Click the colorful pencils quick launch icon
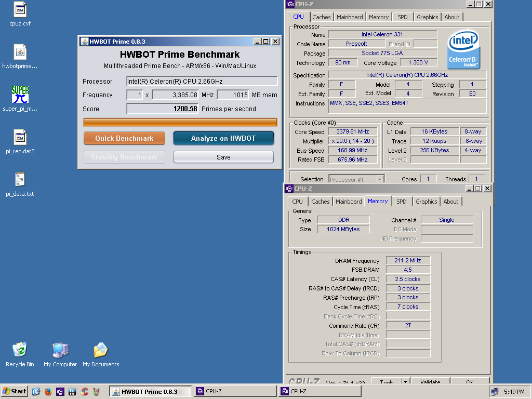 (x=96, y=392)
